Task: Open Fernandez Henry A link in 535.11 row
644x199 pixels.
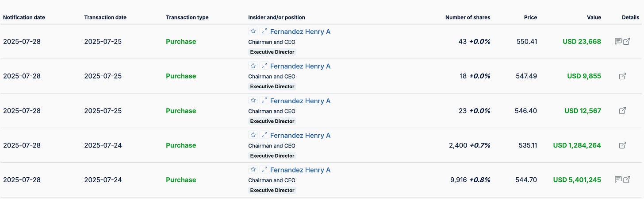Action: pyautogui.click(x=300, y=136)
